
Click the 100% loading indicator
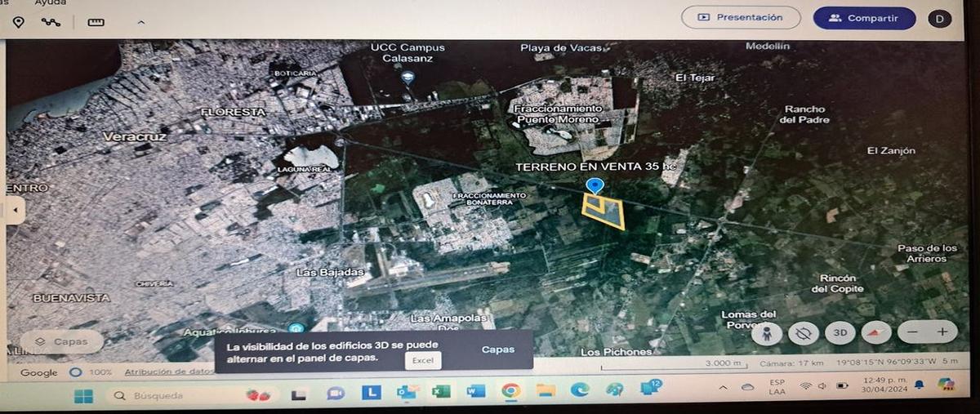point(91,372)
